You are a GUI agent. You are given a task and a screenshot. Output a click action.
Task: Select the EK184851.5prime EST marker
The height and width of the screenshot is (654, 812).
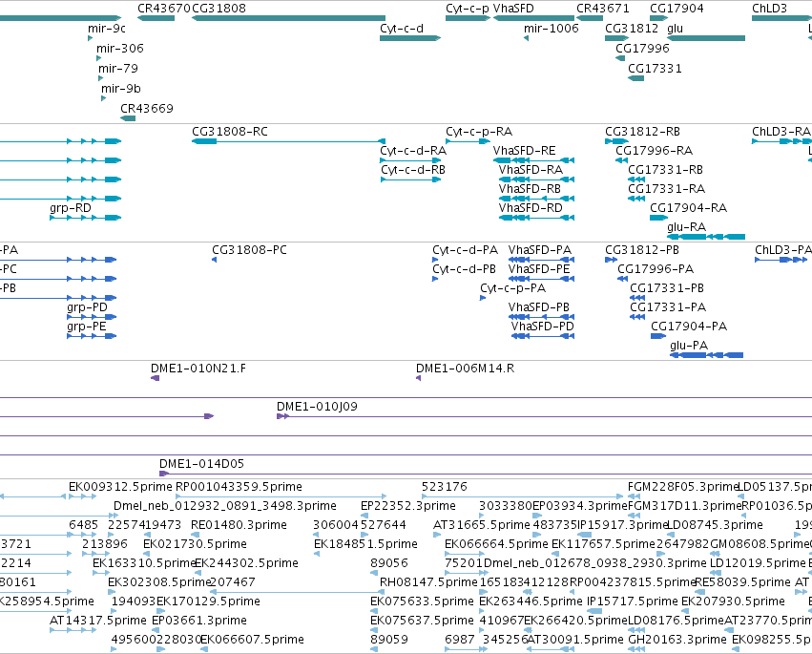[x=317, y=554]
